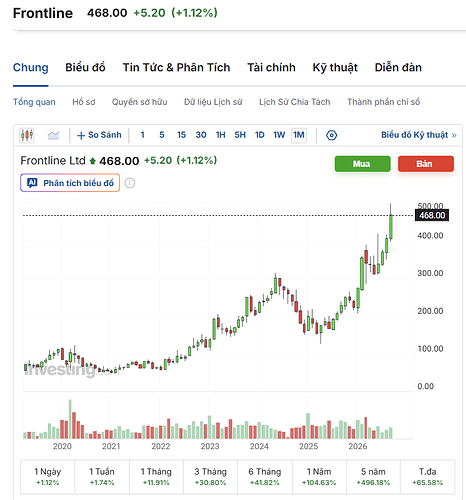Viewport: 466px width, 500px height.
Task: Select the candlestick chart type icon
Action: tap(27, 135)
